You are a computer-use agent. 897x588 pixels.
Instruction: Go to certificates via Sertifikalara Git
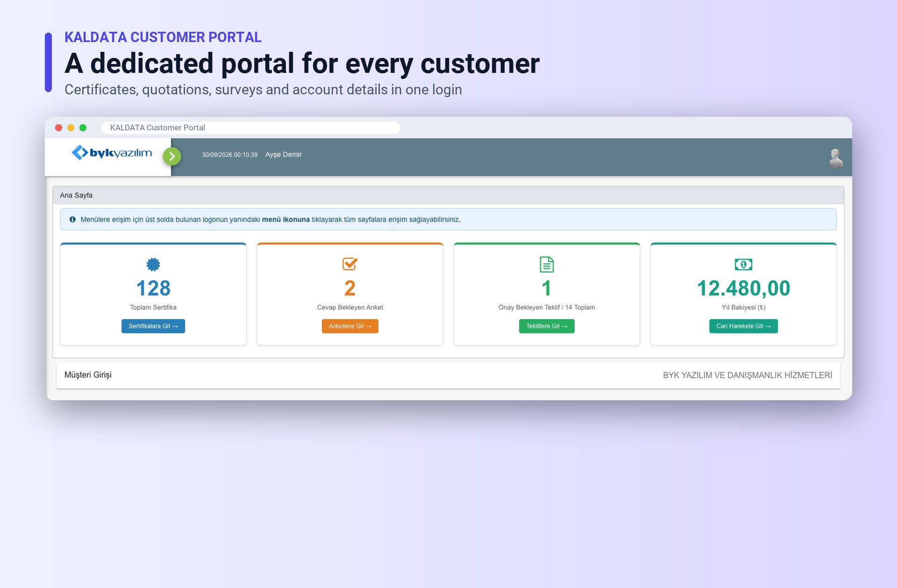coord(153,326)
